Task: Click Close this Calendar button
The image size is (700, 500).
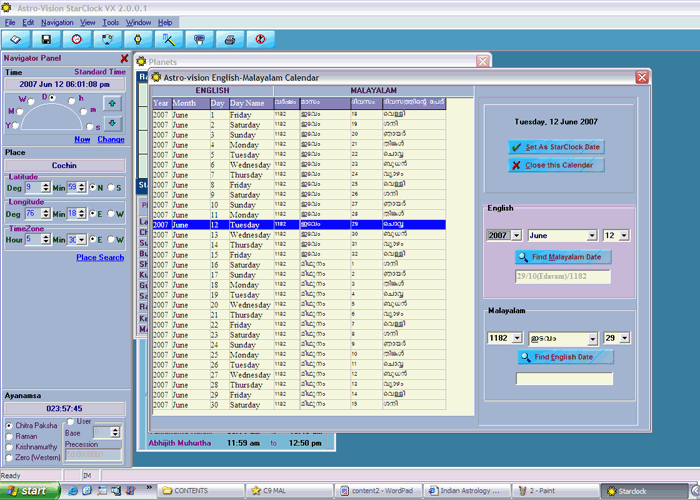Action: tap(556, 165)
